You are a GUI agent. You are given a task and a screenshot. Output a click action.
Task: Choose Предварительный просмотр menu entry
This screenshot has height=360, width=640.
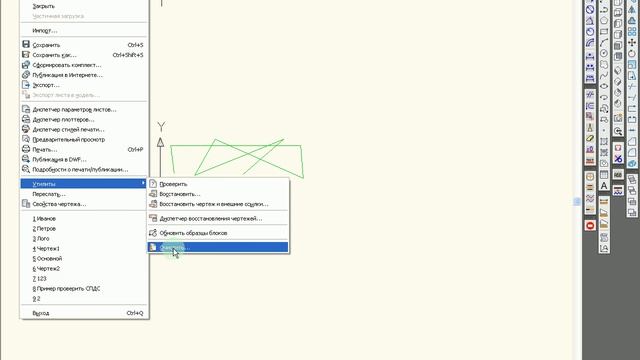(84, 140)
